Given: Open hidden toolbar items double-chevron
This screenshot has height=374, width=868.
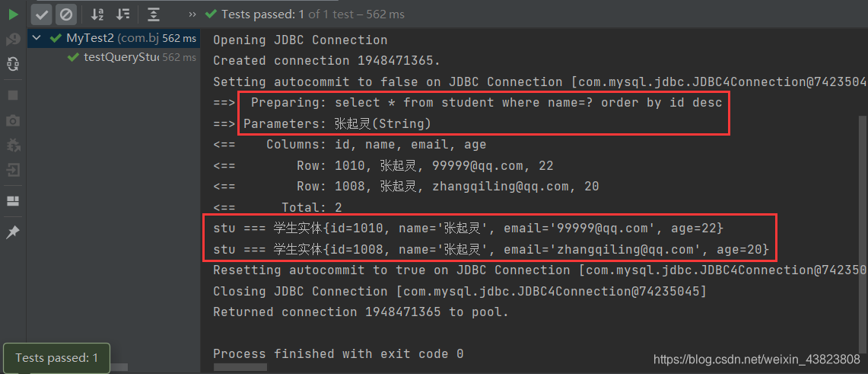Looking at the screenshot, I should [x=192, y=14].
